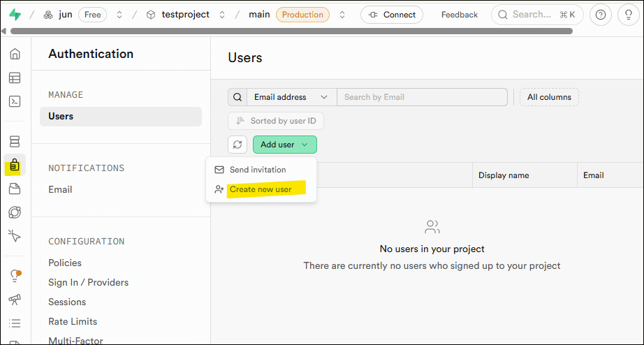Viewport: 644px width, 345px height.
Task: Select Create new user menu option
Action: tap(261, 189)
